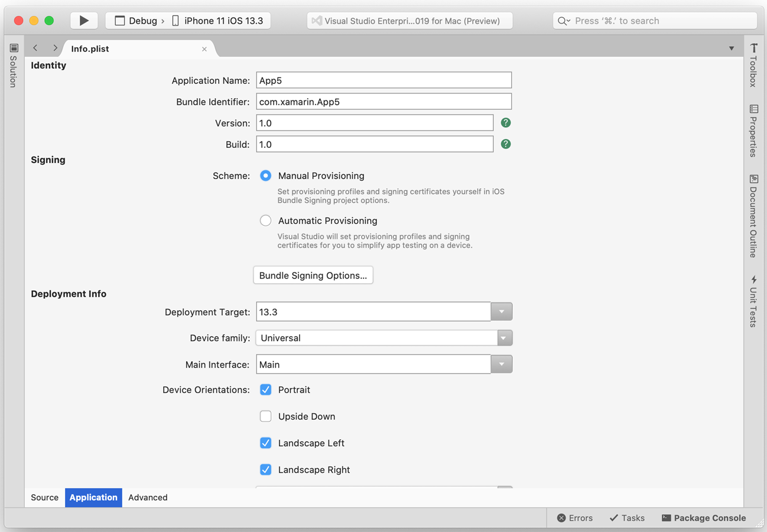Open the Document Outline panel
767x532 pixels.
click(x=753, y=216)
